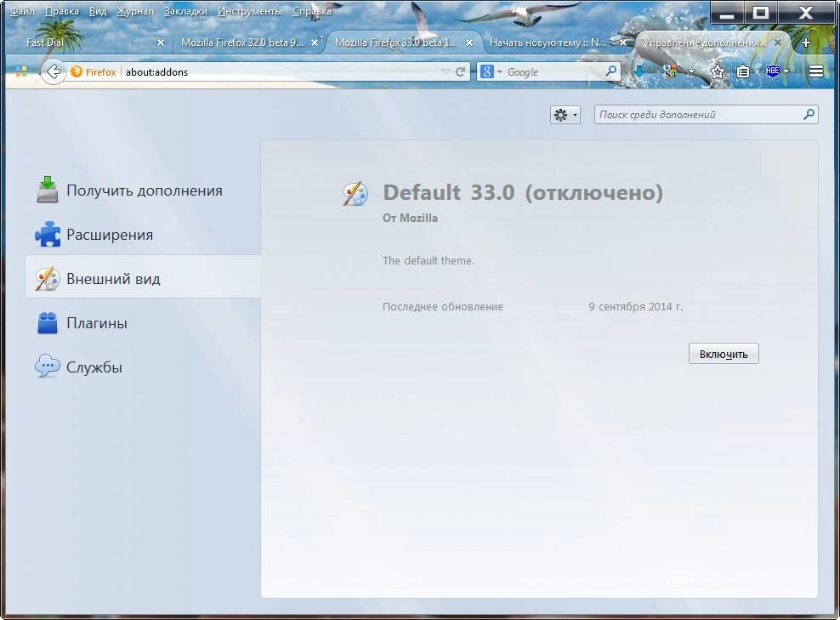Close the Начать новую тему tab
This screenshot has width=840, height=620.
coord(623,43)
